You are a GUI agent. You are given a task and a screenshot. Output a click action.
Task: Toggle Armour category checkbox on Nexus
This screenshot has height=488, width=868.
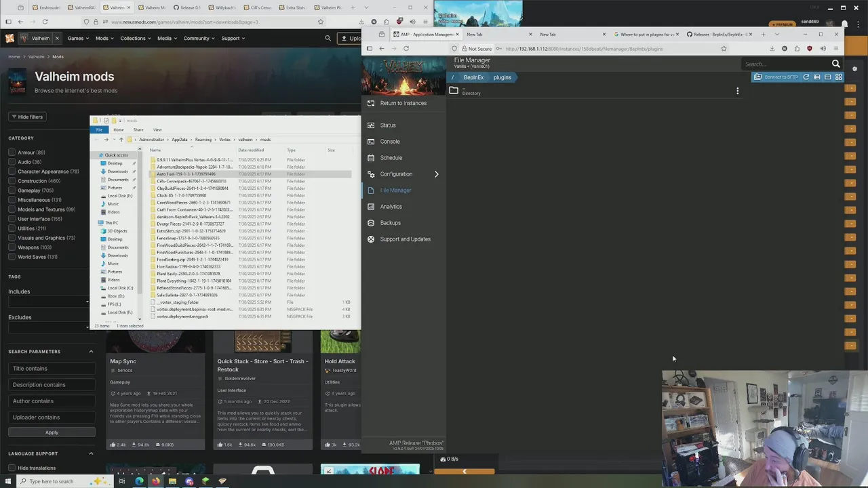tap(12, 152)
